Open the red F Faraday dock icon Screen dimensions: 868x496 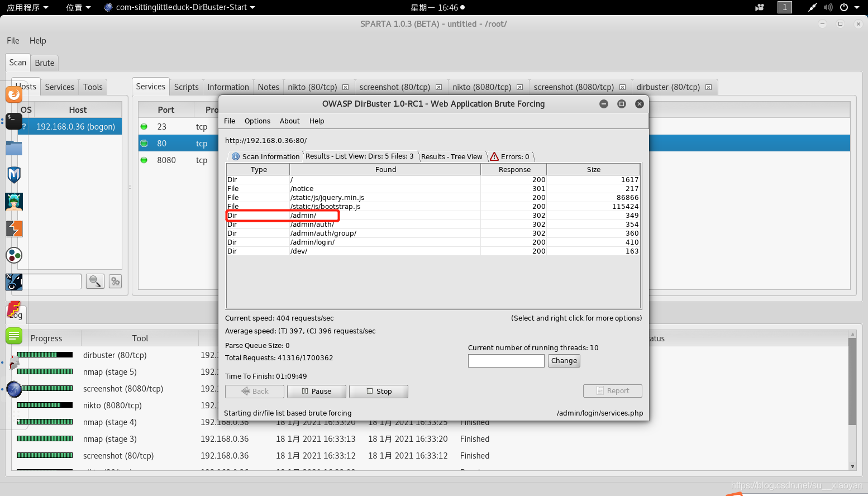(x=14, y=309)
